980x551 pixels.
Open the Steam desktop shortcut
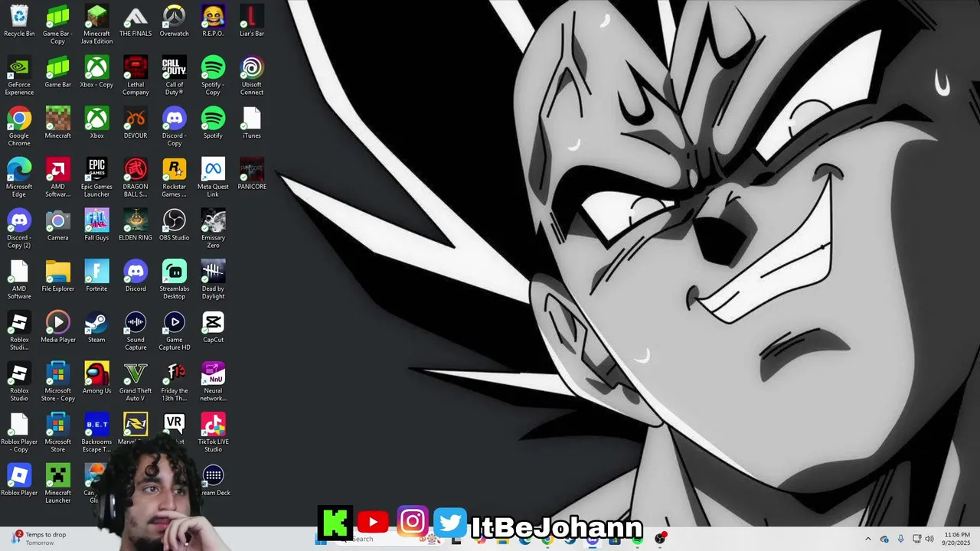(x=96, y=327)
